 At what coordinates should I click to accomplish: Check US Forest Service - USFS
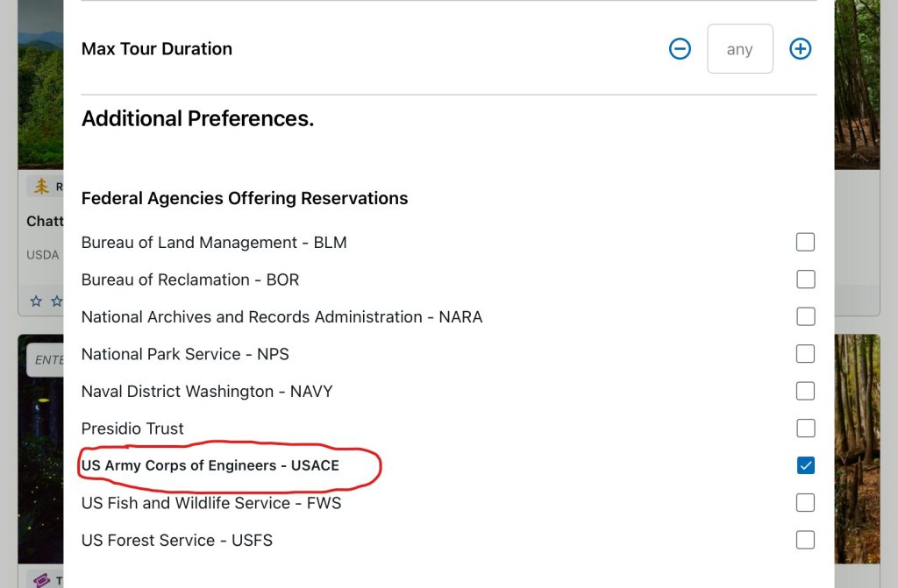pos(805,540)
